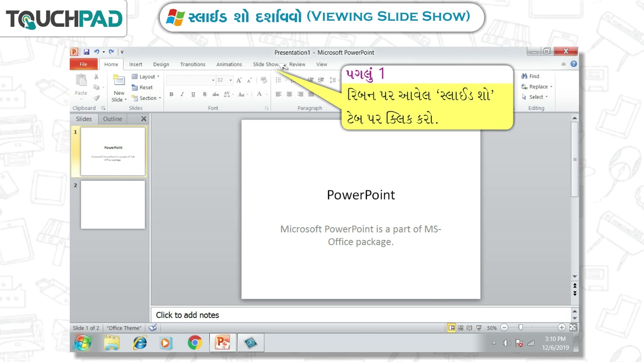
Task: Expand the Section dropdown
Action: (146, 98)
